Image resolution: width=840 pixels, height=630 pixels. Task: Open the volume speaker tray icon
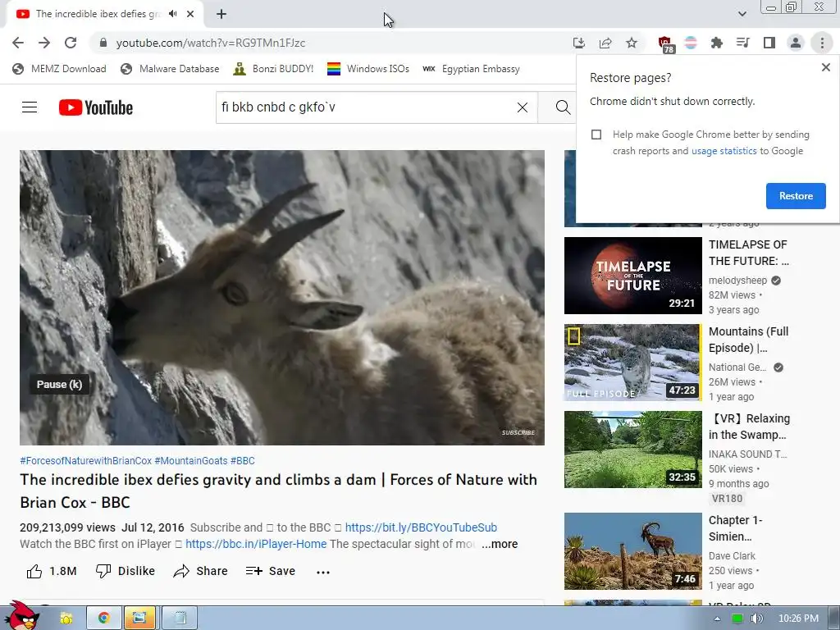click(x=756, y=619)
